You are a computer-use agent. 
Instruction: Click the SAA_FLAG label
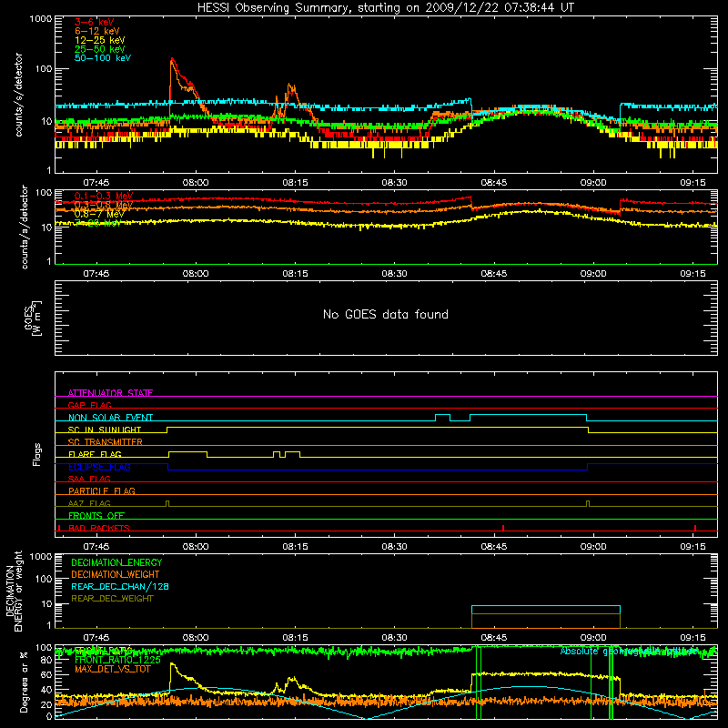click(x=89, y=479)
